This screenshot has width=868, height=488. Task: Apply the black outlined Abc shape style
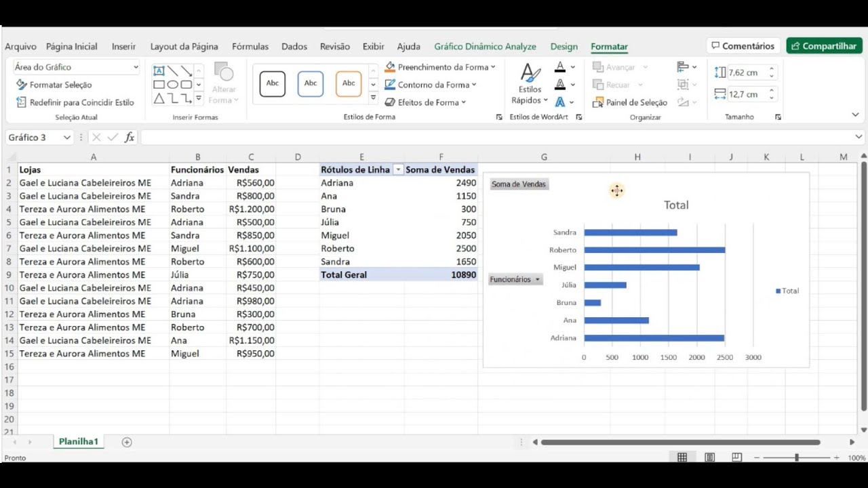[x=273, y=83]
